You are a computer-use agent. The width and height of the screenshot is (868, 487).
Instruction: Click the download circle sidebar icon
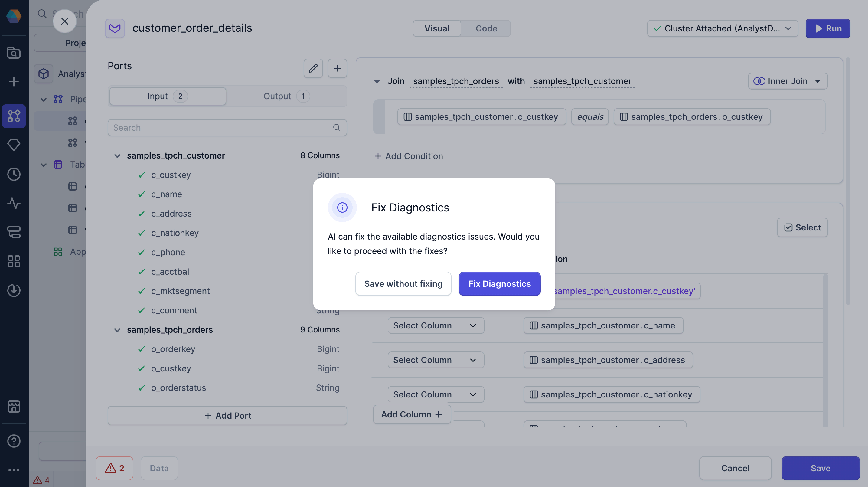(x=14, y=290)
